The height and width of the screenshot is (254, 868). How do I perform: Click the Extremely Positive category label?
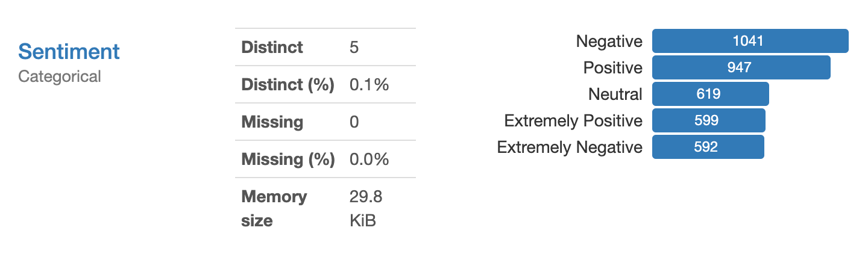pos(573,121)
